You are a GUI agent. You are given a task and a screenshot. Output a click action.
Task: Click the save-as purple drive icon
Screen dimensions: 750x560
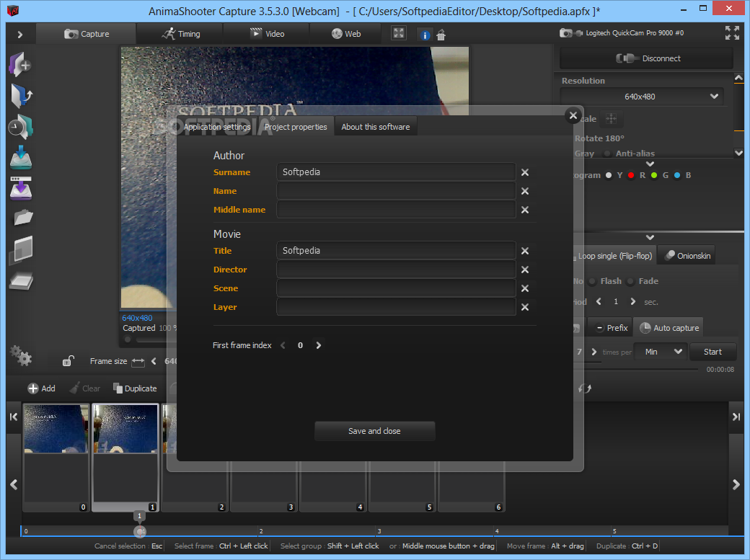click(x=21, y=188)
